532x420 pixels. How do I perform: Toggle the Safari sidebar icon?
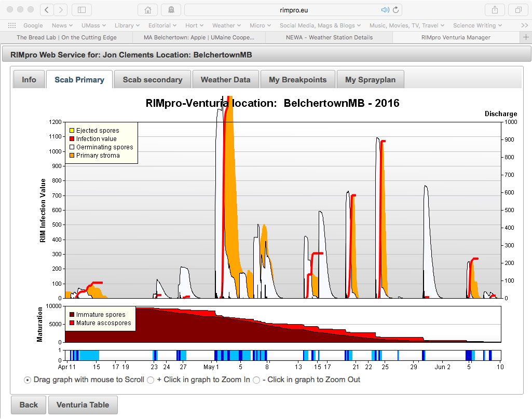click(x=81, y=10)
